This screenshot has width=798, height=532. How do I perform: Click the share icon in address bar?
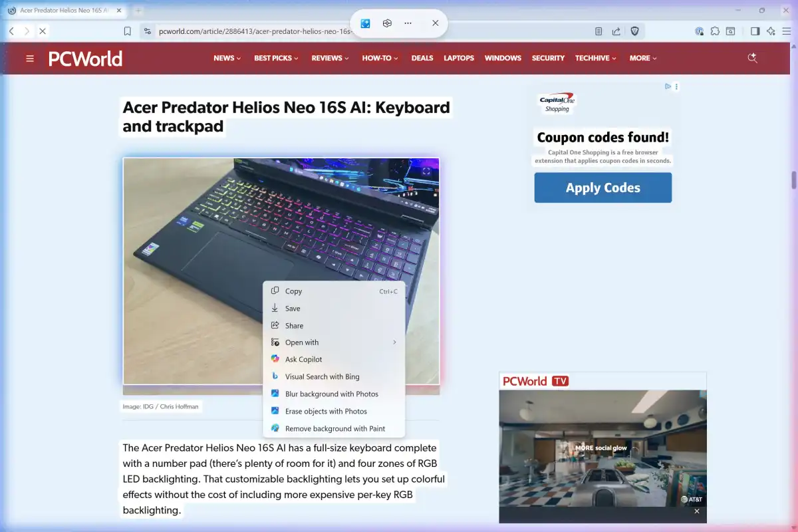tap(616, 31)
